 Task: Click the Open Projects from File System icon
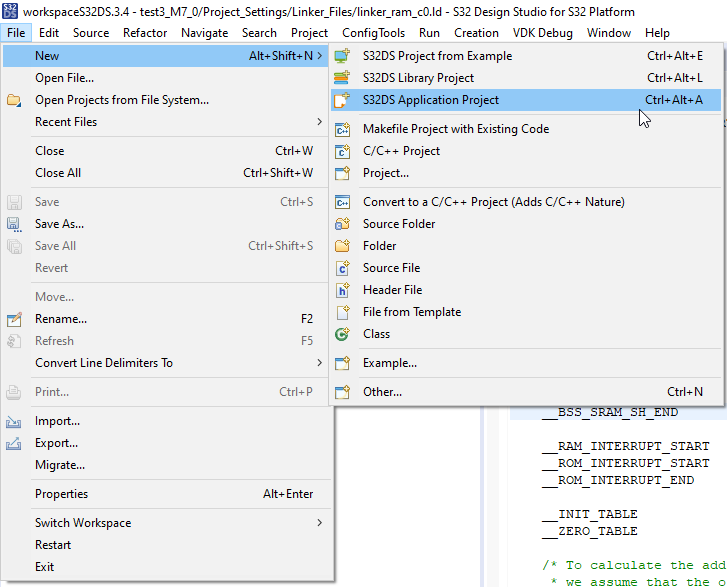tap(14, 100)
